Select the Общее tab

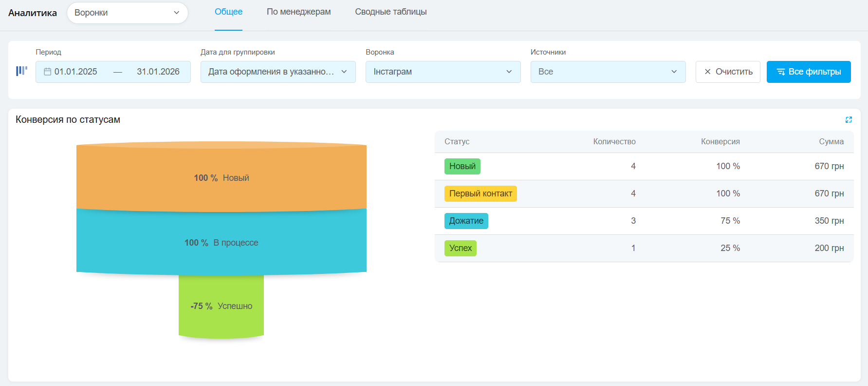coord(228,12)
